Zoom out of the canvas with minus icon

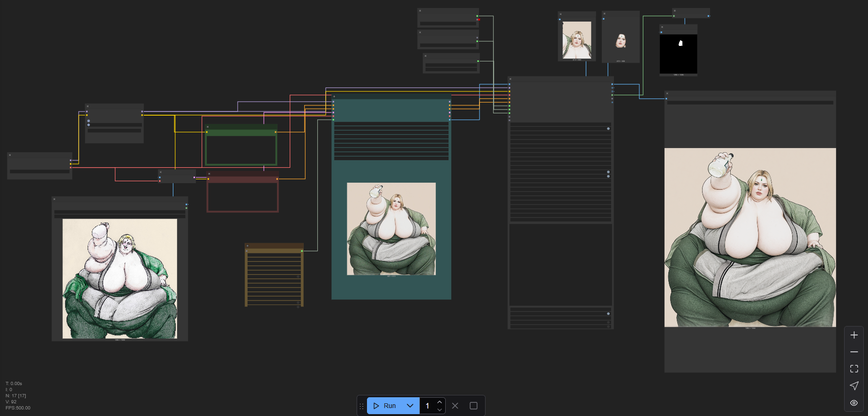click(854, 352)
